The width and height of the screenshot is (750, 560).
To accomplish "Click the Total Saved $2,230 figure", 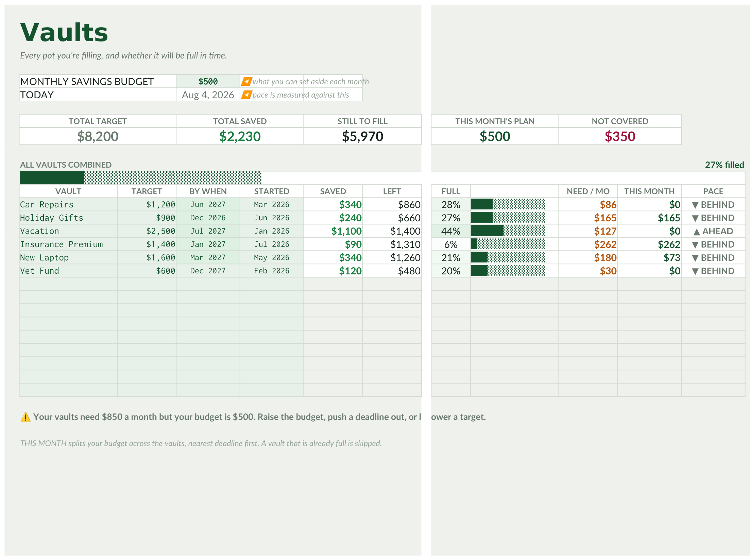I will click(240, 136).
